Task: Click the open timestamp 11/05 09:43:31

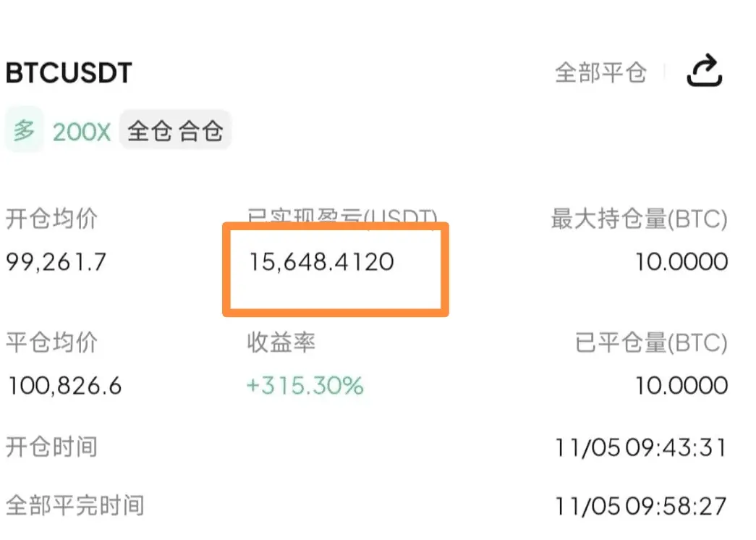Action: click(x=641, y=447)
